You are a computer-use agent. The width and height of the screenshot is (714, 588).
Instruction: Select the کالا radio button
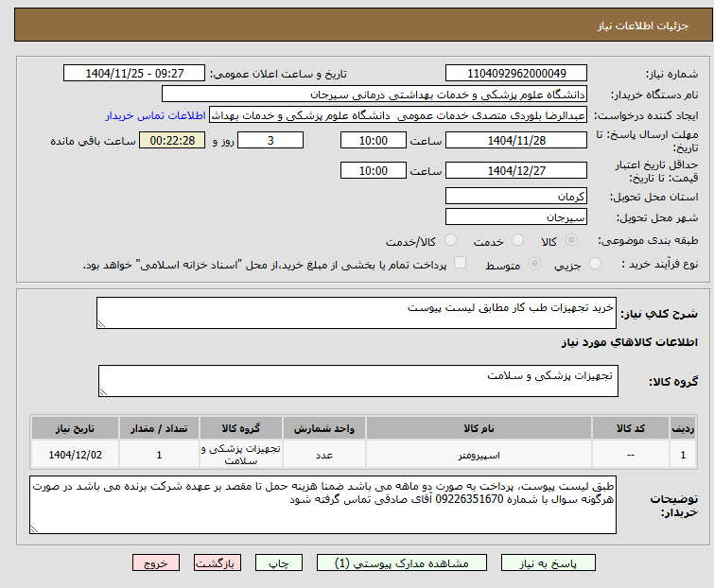pyautogui.click(x=571, y=240)
